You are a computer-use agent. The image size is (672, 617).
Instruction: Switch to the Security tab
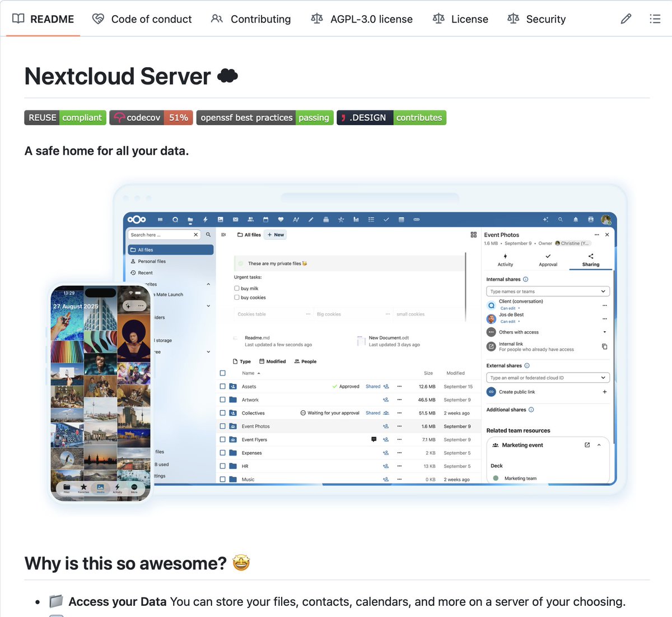(536, 19)
